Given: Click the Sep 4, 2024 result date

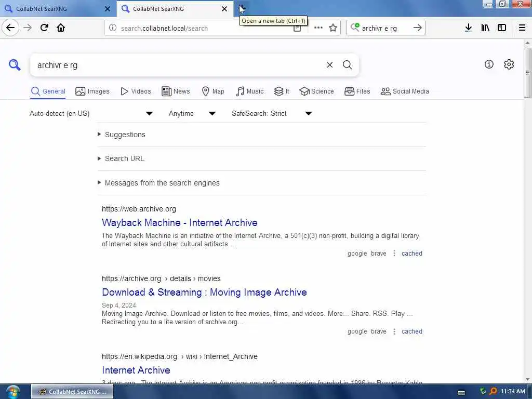Looking at the screenshot, I should (119, 305).
